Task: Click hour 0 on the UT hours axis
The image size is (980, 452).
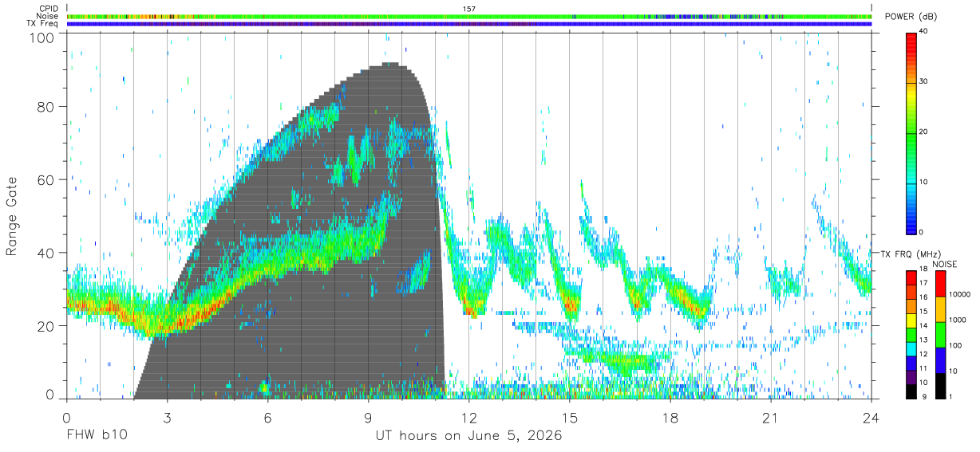Action: 66,418
